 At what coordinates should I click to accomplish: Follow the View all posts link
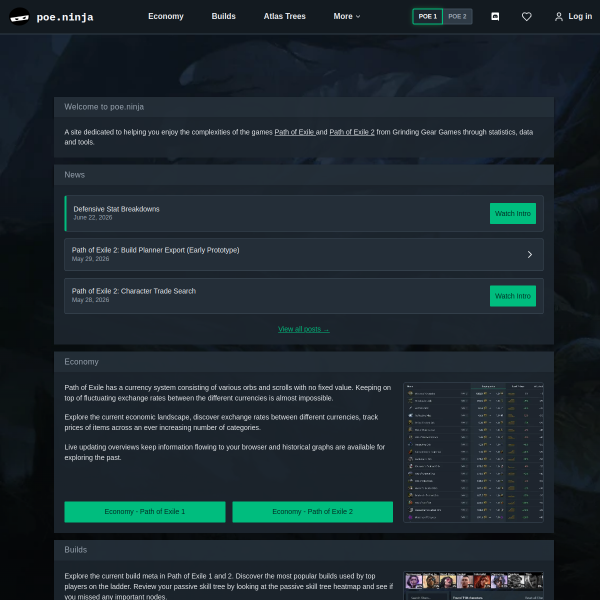pyautogui.click(x=303, y=329)
